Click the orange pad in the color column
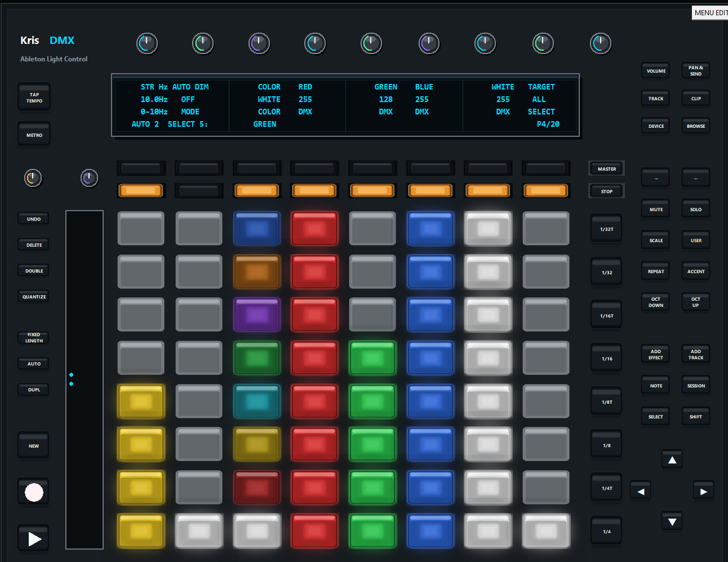 point(257,272)
